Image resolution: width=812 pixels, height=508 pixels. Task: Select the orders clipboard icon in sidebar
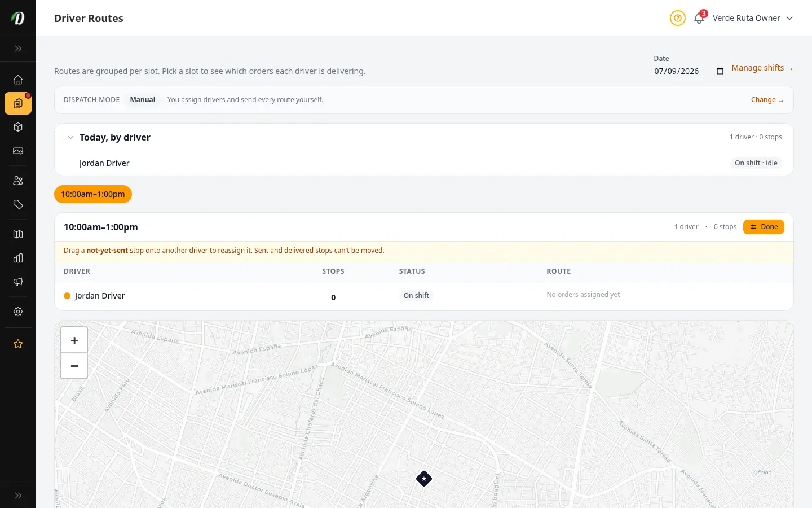(x=18, y=103)
